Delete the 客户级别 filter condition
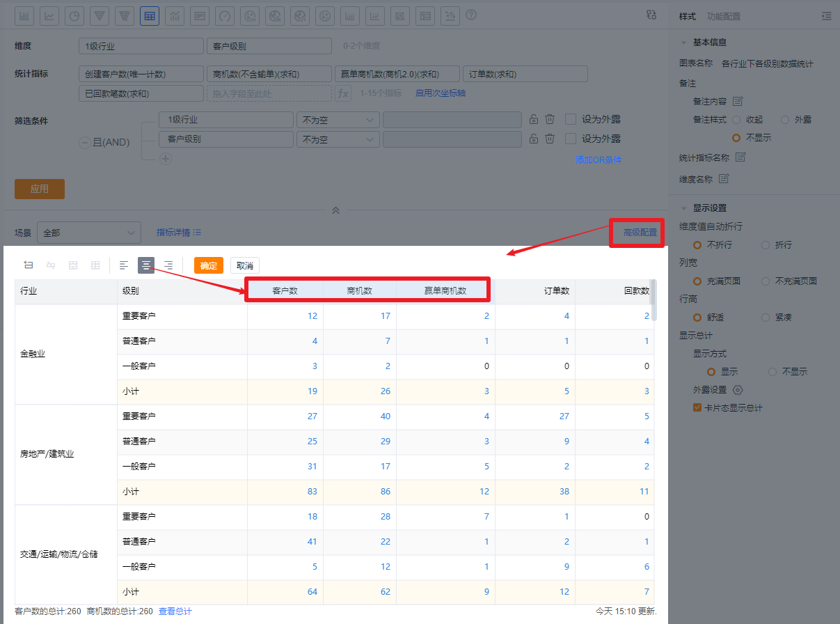The image size is (840, 624). 550,139
